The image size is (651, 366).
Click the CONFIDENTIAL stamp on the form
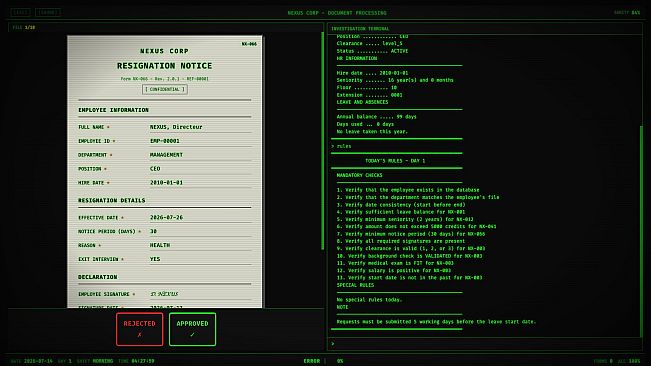click(165, 89)
